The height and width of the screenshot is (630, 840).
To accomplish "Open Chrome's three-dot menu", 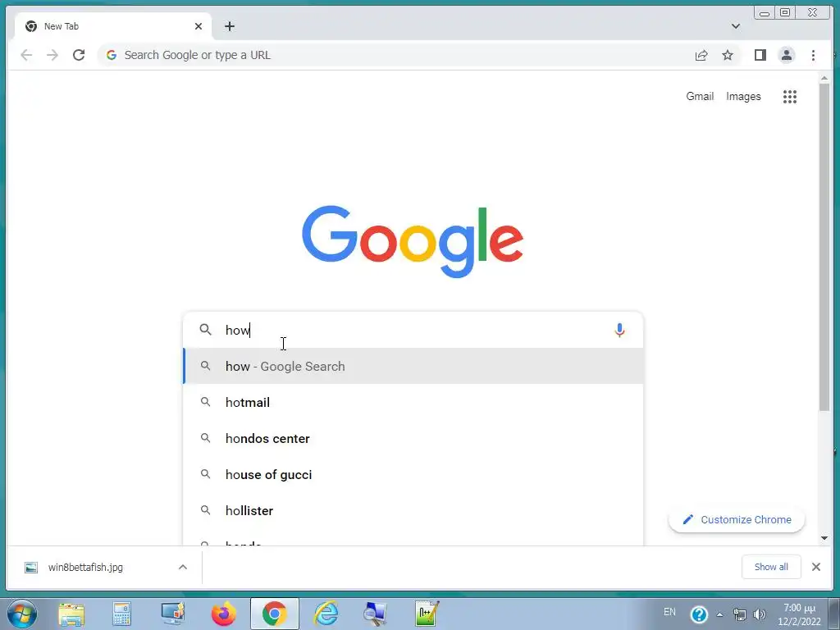I will (x=813, y=55).
